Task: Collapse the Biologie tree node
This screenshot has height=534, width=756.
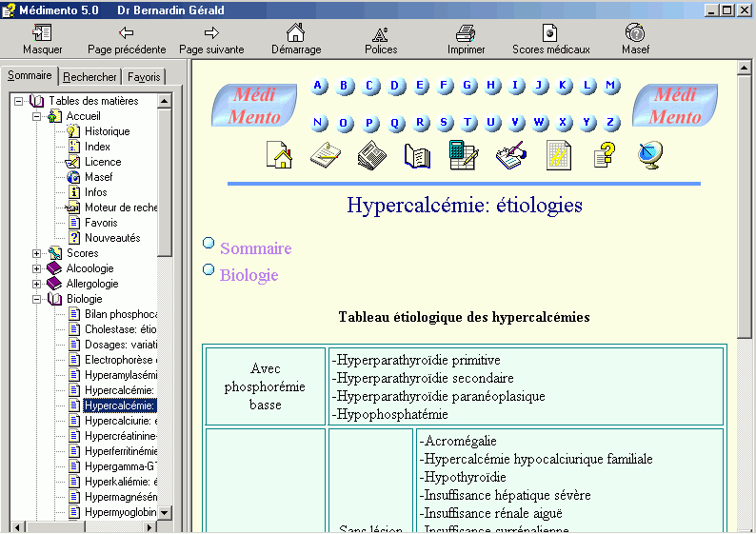Action: coord(36,299)
